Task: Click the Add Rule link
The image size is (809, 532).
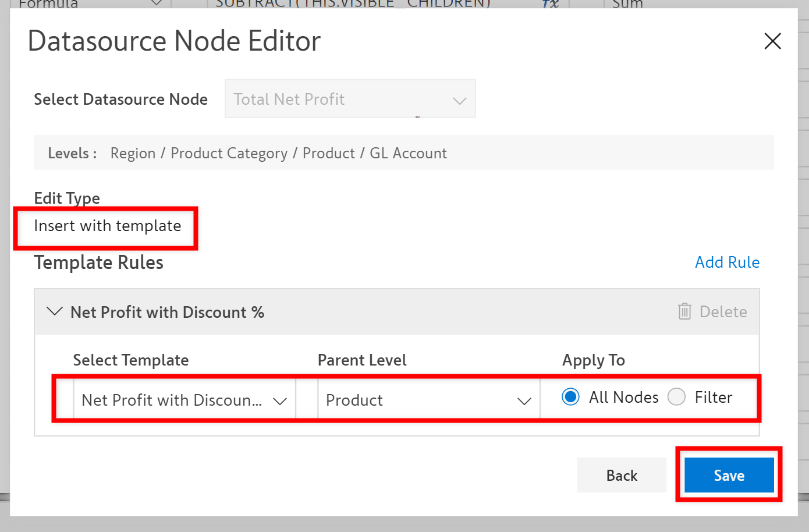Action: 727,263
